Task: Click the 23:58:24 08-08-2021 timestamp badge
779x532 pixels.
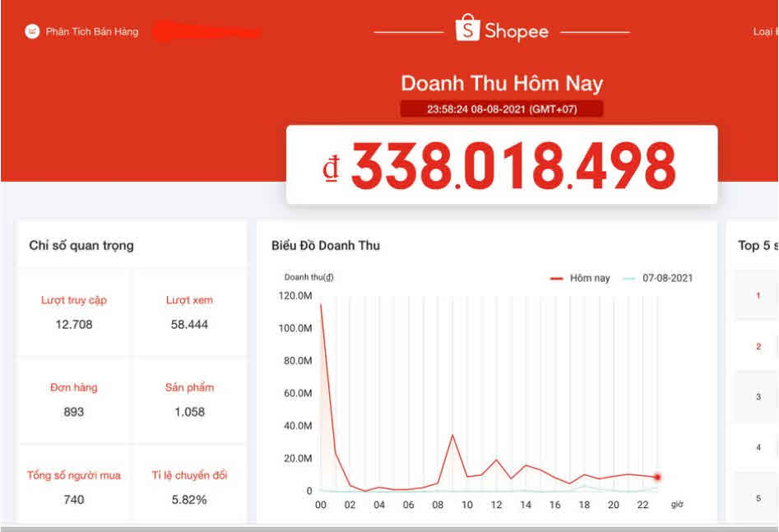Action: pos(502,109)
